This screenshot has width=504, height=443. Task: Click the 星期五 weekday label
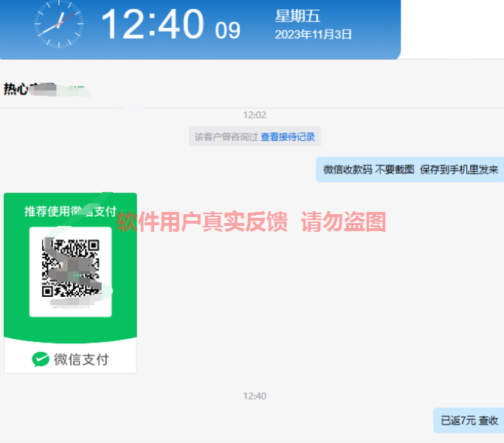pyautogui.click(x=297, y=16)
